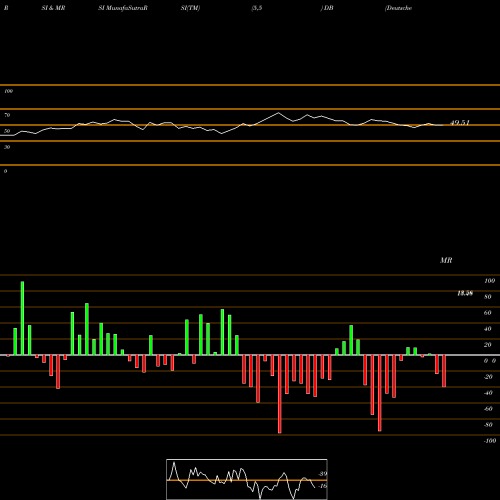Click the -20 label on the MR axis

coord(488,377)
